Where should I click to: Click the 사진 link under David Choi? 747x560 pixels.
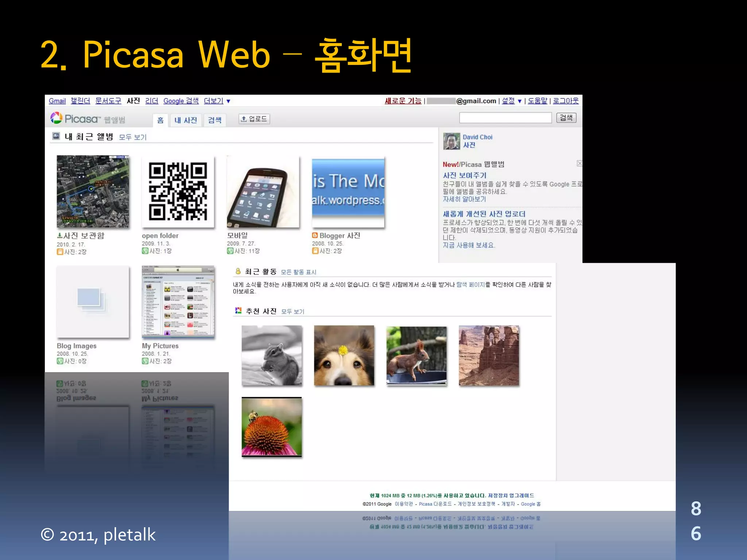point(469,145)
